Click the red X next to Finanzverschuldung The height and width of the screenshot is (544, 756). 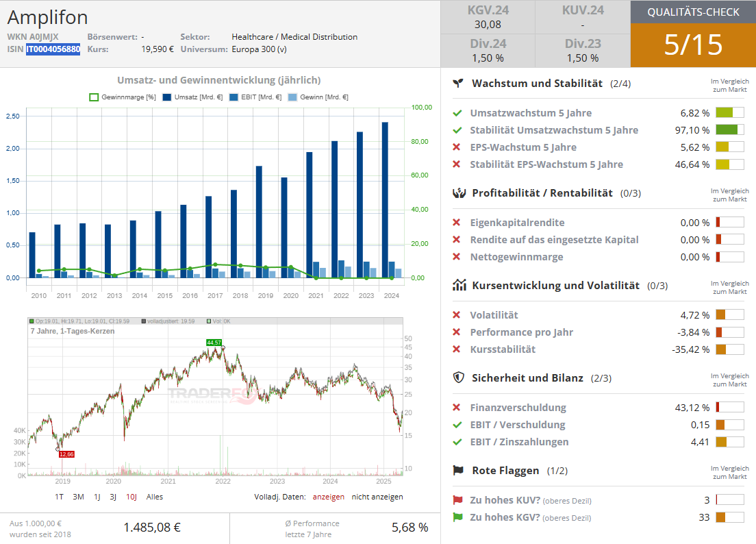(457, 408)
